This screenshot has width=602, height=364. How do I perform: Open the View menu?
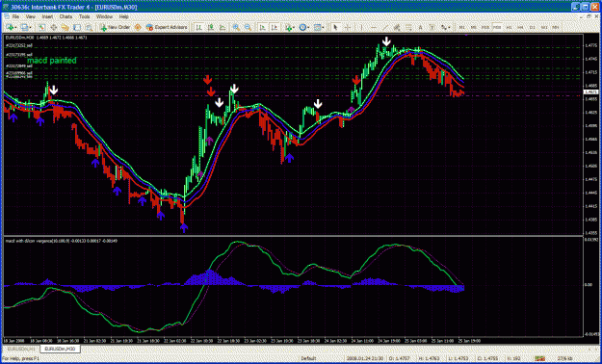click(30, 17)
